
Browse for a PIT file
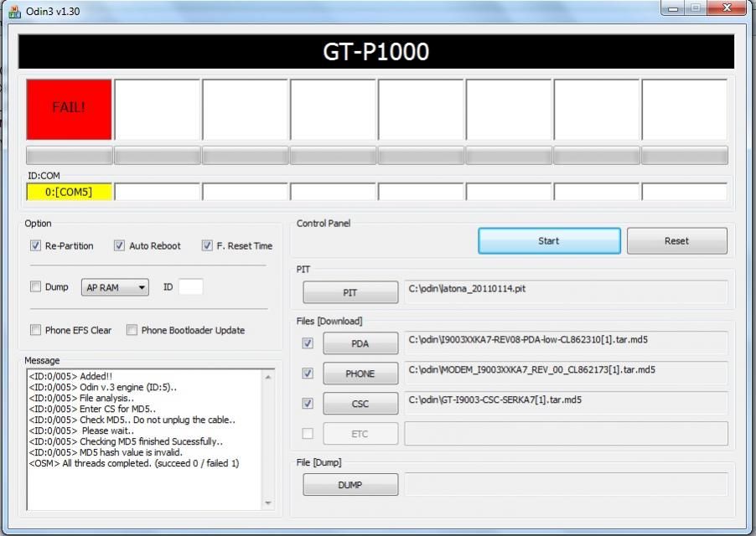[350, 292]
